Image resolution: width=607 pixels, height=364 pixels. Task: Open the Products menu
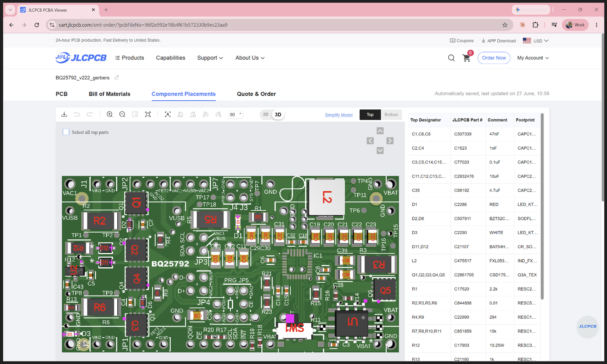click(x=129, y=58)
